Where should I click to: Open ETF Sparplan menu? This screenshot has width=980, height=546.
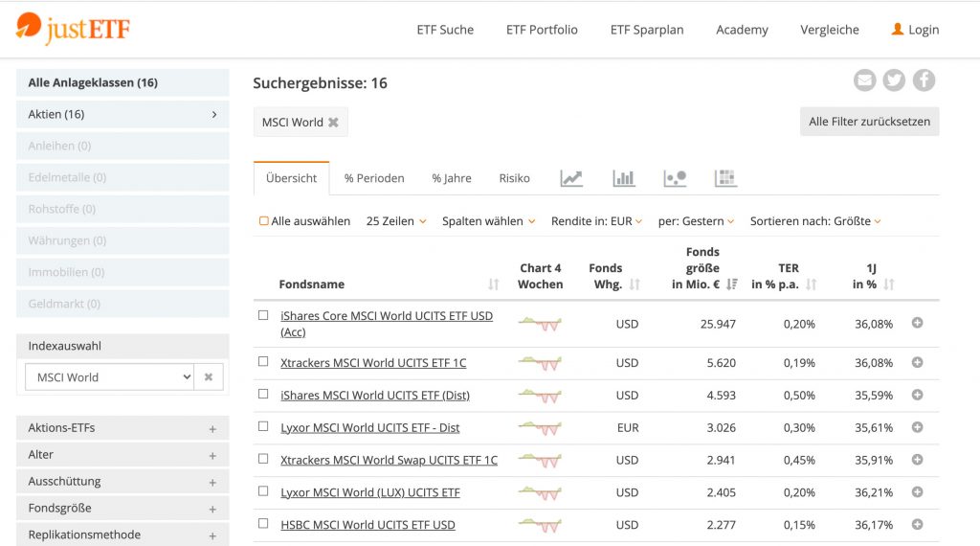pyautogui.click(x=647, y=30)
